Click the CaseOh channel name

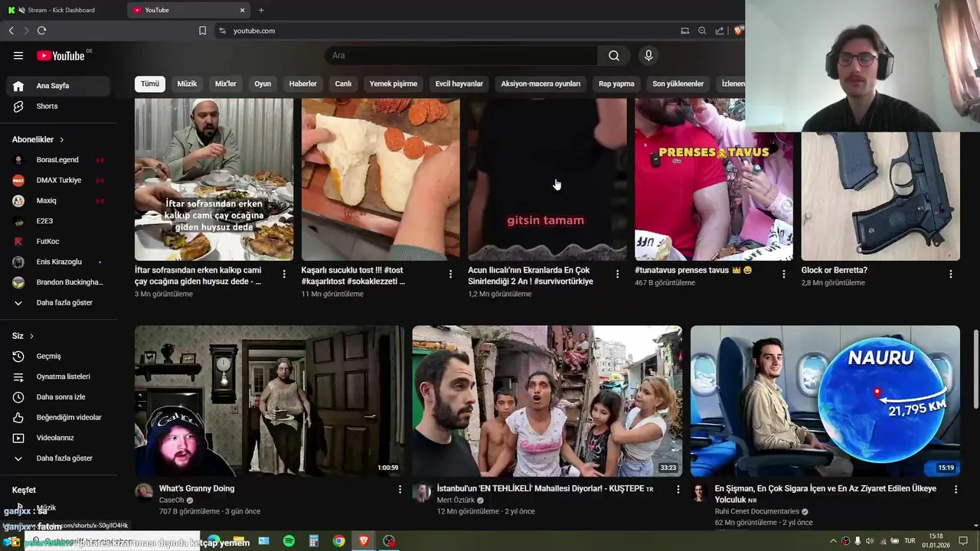pos(171,500)
